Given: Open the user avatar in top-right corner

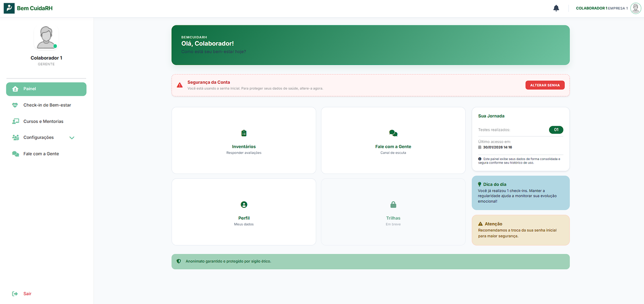Looking at the screenshot, I should (x=636, y=8).
